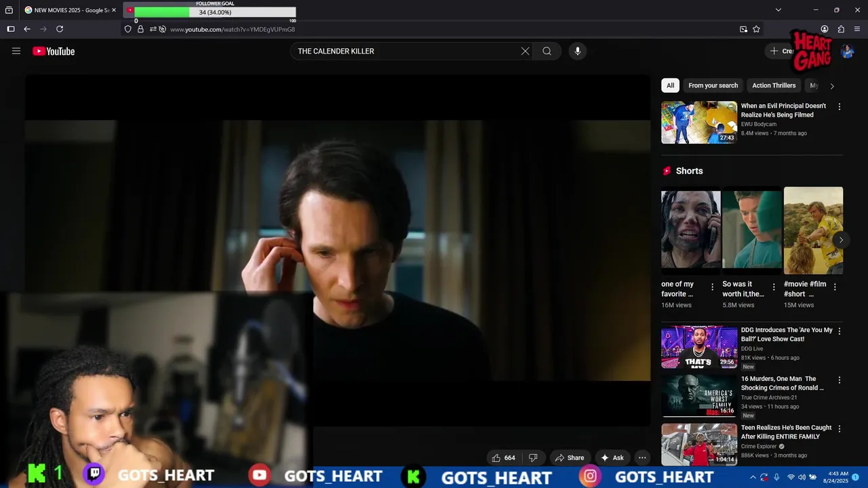This screenshot has width=868, height=488.
Task: Open the 15M views short thumbnail
Action: point(814,231)
